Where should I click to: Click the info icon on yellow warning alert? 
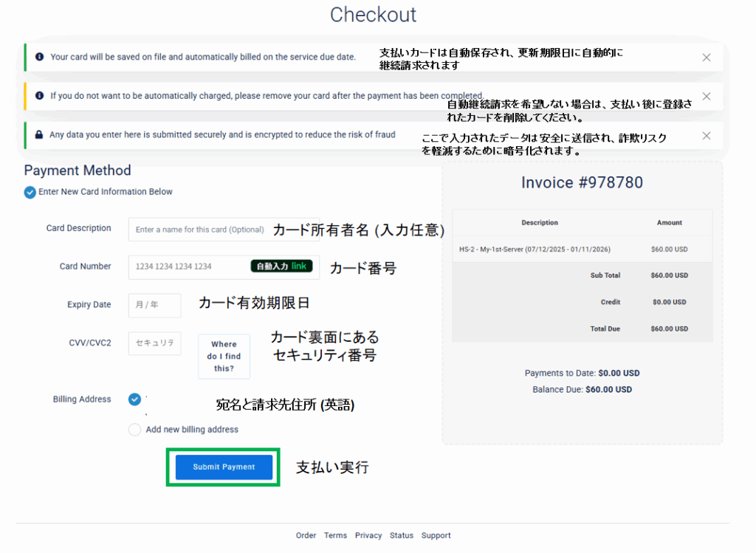pos(40,95)
